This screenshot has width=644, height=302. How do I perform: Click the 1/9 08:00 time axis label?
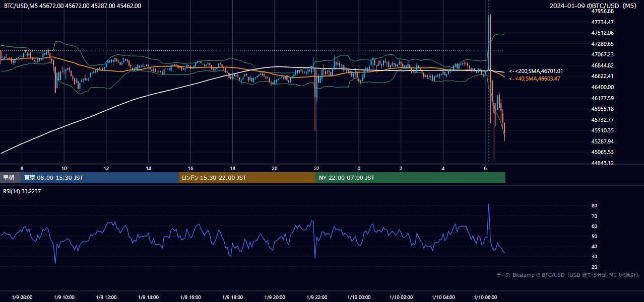(x=22, y=297)
